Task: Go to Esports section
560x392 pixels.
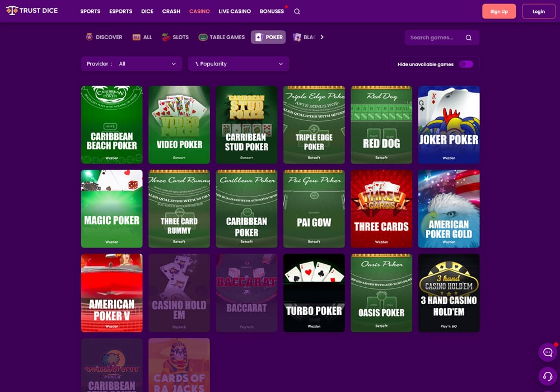Action: click(121, 11)
